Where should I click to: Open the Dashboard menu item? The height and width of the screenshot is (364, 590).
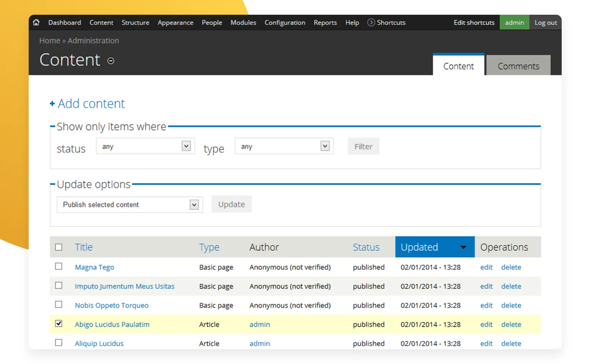pos(65,22)
